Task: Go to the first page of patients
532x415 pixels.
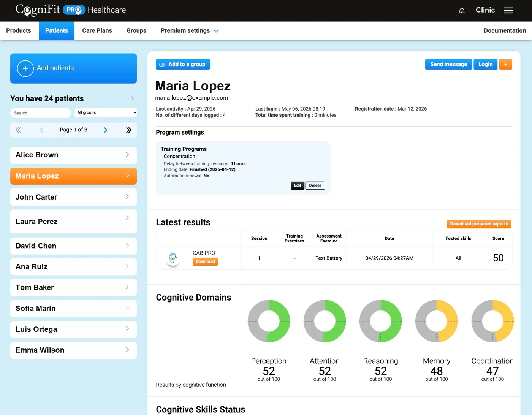Action: (x=18, y=130)
